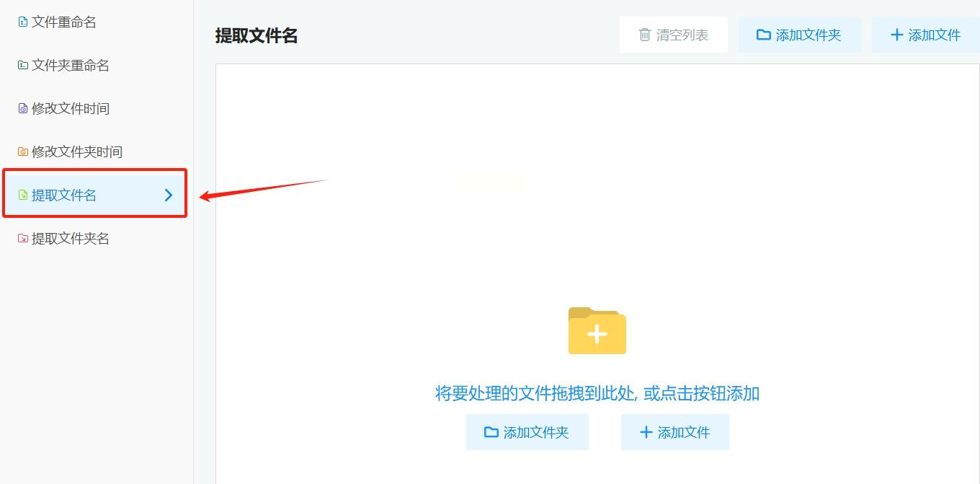
Task: Click the 文件重命名 sidebar icon
Action: tap(23, 22)
